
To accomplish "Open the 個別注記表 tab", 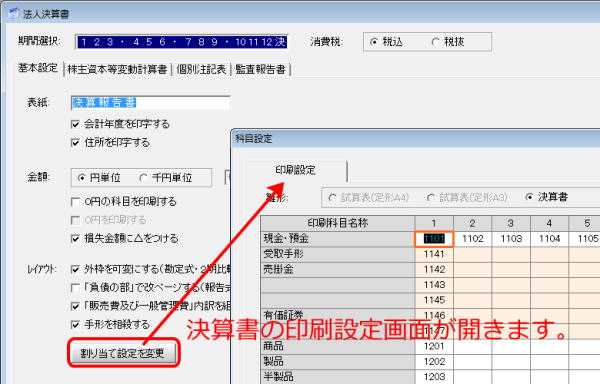I will 201,69.
